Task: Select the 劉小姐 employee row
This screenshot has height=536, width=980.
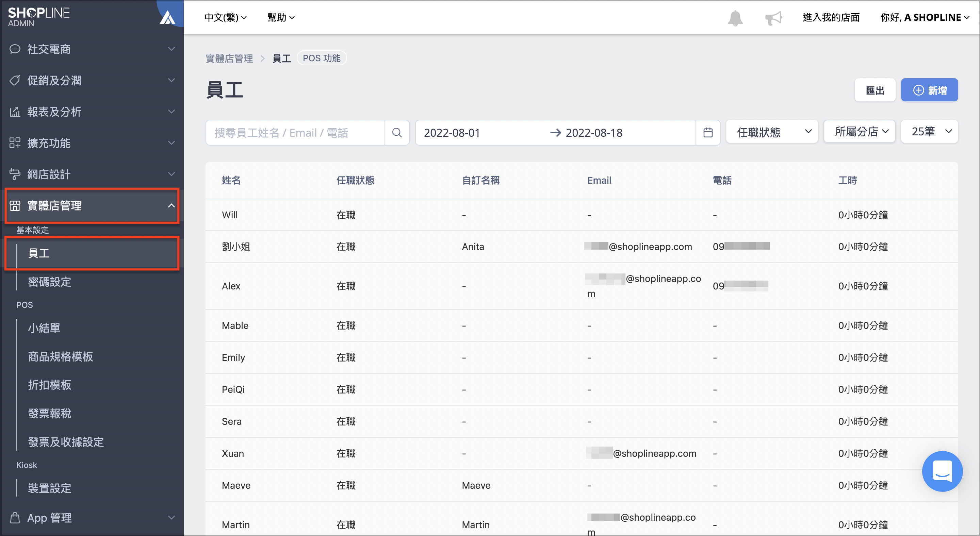Action: 581,247
